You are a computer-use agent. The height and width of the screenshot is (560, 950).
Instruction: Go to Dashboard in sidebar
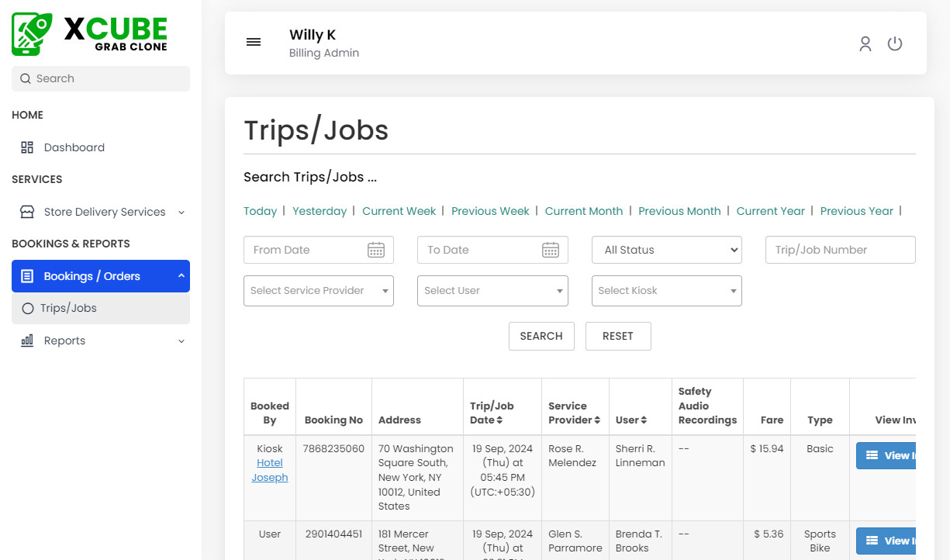(74, 147)
